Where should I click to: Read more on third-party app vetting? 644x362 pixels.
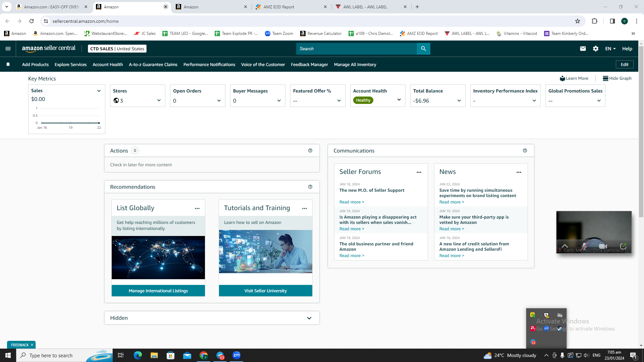(451, 229)
